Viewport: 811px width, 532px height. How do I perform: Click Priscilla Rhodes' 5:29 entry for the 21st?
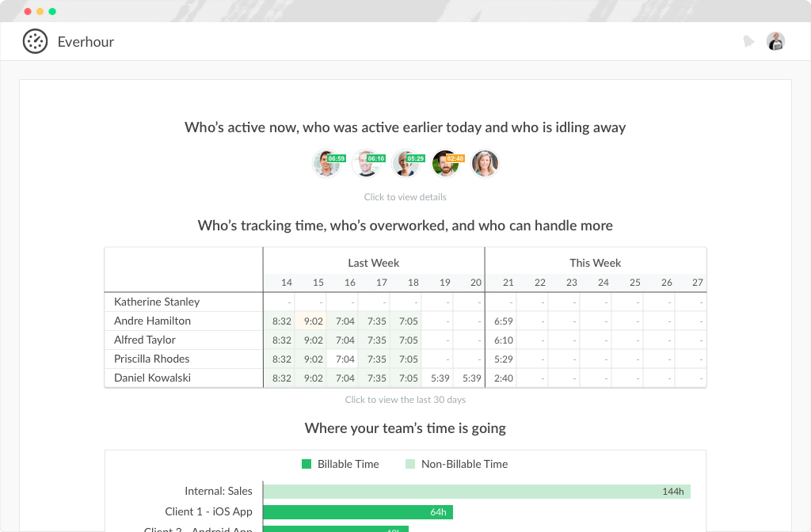click(x=504, y=359)
